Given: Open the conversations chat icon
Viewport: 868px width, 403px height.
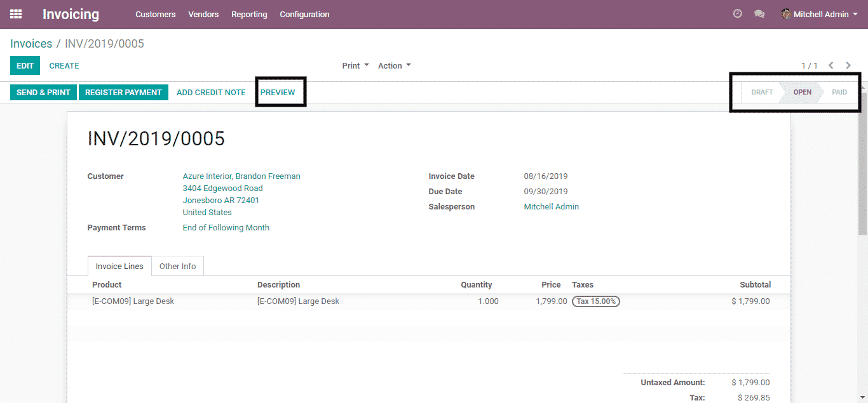Looking at the screenshot, I should (759, 14).
